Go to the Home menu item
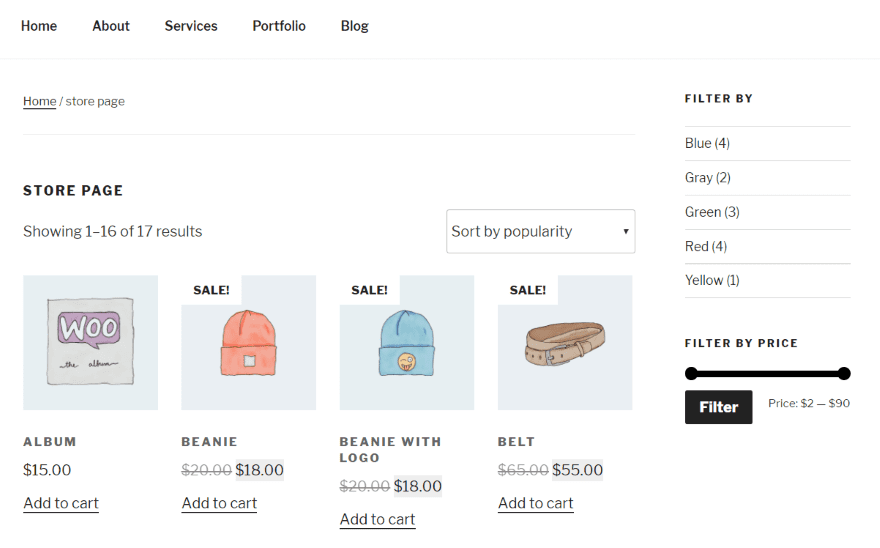880x548 pixels. 39,26
